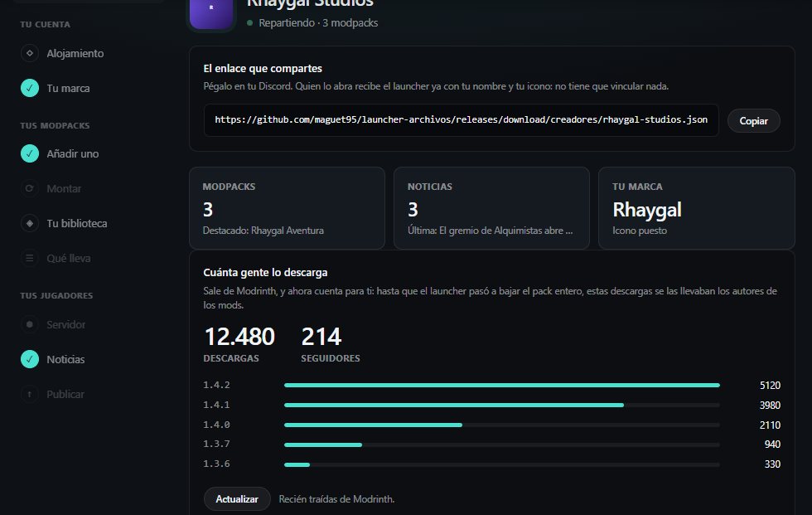Click the 1.3.6 version label
The width and height of the screenshot is (812, 515).
coord(216,464)
